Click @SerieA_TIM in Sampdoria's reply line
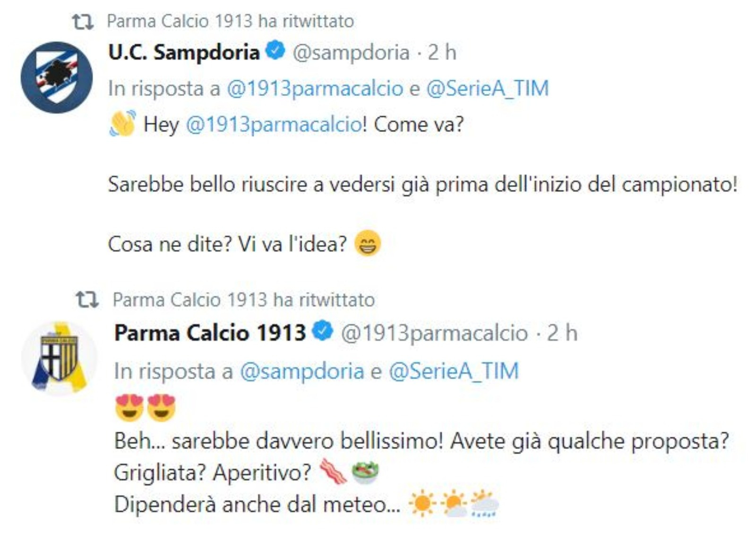Image resolution: width=756 pixels, height=551 pixels. coord(487,89)
